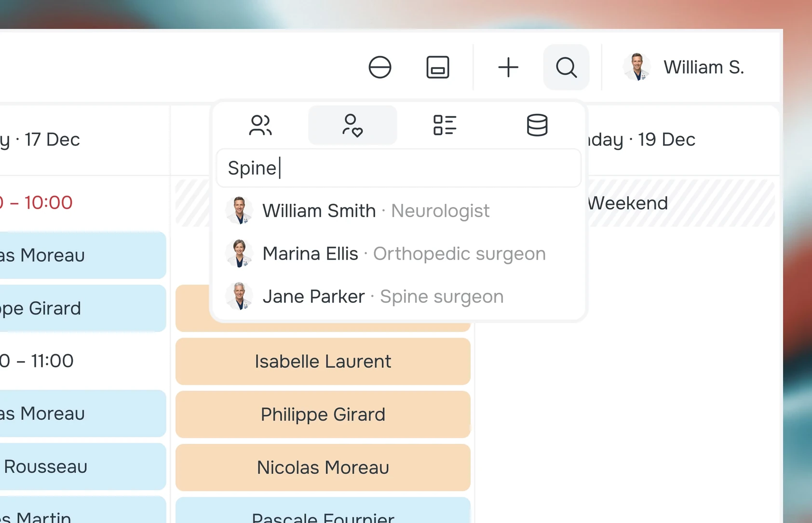Viewport: 812px width, 523px height.
Task: Click Jane Parker's avatar in results
Action: [239, 297]
